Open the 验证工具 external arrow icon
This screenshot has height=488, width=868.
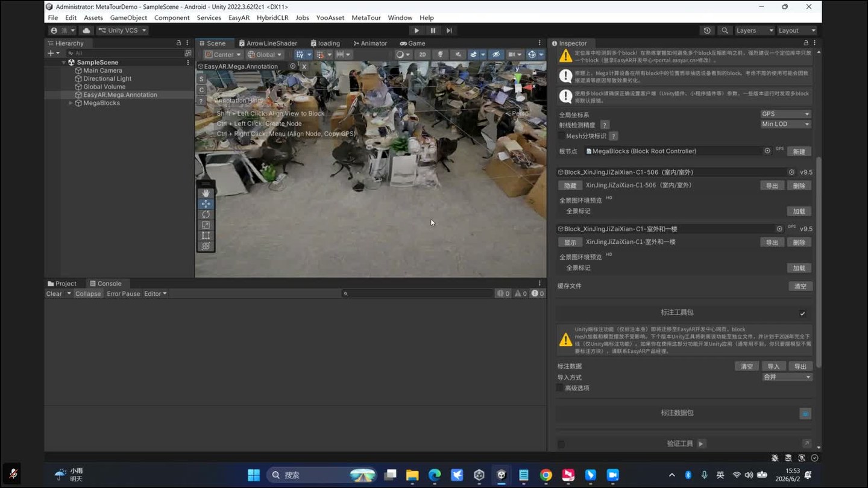pyautogui.click(x=807, y=443)
